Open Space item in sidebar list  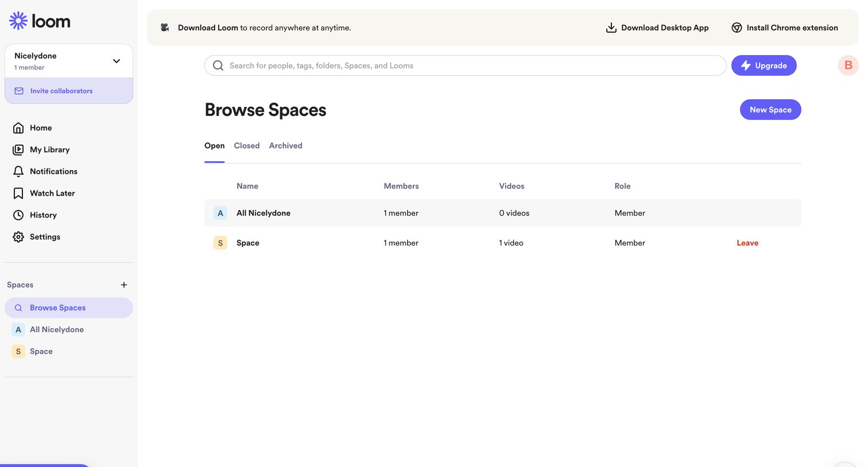(69, 352)
